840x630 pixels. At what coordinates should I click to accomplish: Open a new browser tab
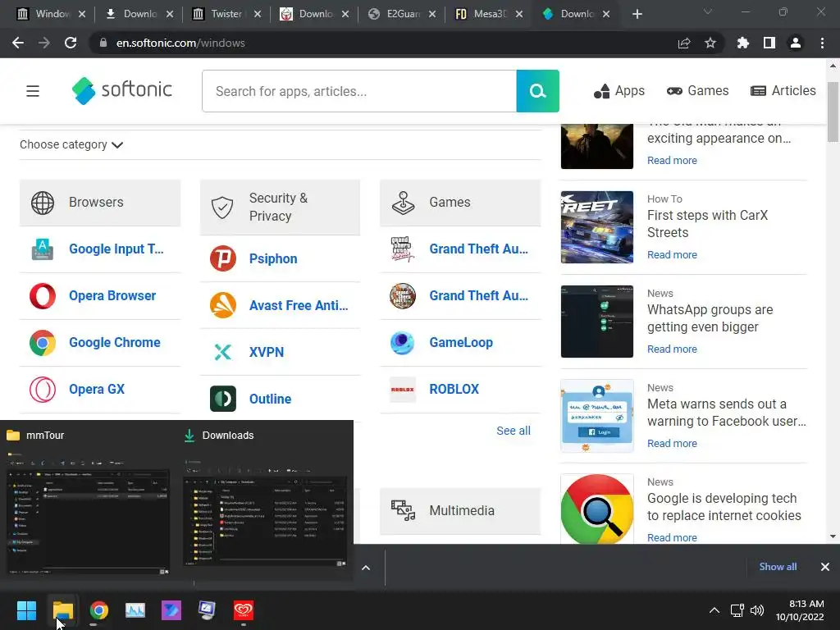637,14
